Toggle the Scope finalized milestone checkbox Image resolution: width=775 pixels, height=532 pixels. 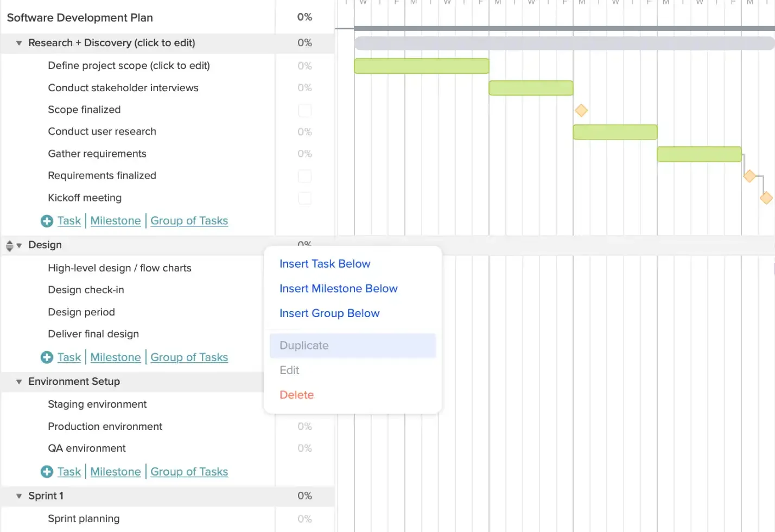click(305, 110)
